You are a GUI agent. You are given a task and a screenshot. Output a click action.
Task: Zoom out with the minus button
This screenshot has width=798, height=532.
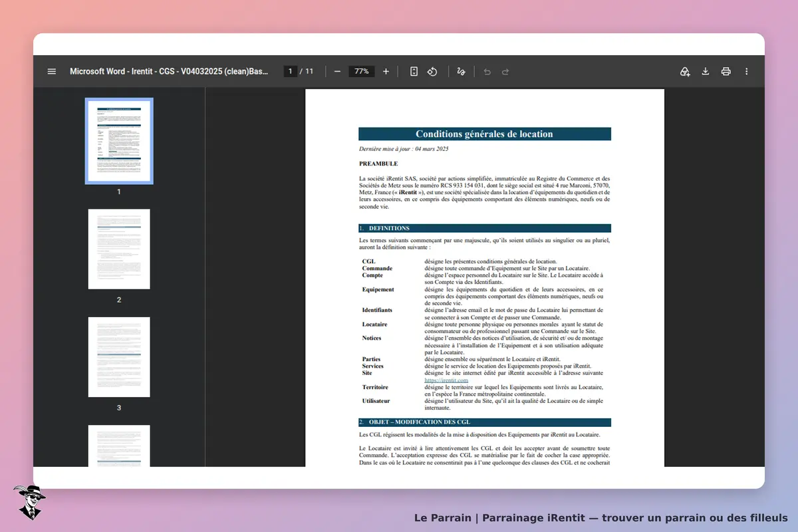(x=337, y=71)
